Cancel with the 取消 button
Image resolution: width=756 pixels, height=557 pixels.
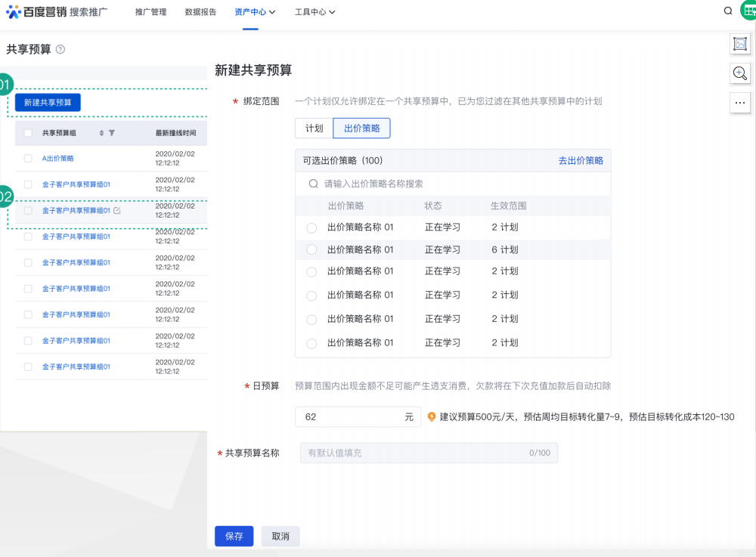[x=280, y=537]
